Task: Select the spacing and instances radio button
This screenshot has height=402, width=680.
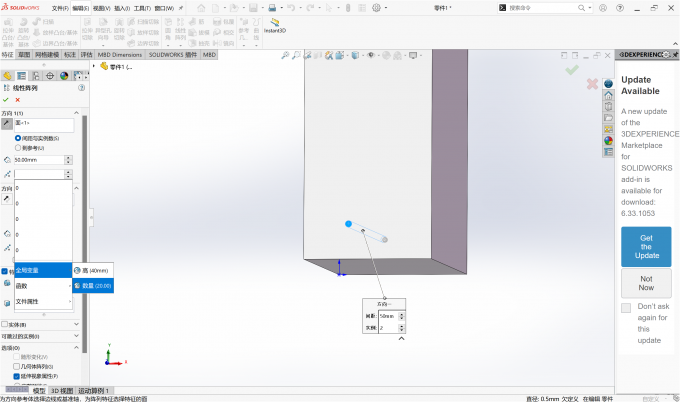Action: click(x=18, y=138)
